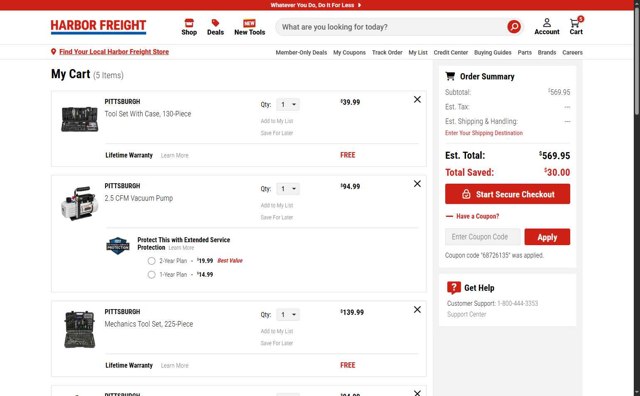
Task: Click Add to My List for Mechanics Tool Set
Action: 277,331
